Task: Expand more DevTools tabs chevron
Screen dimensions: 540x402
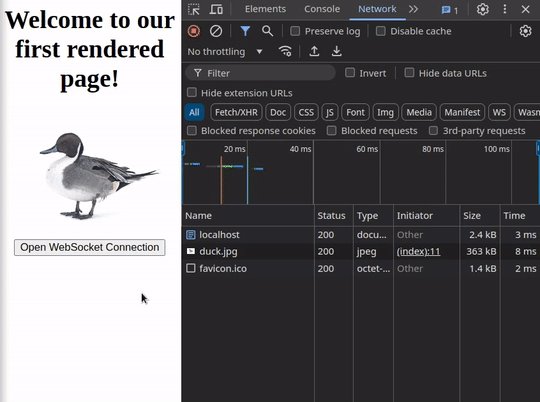Action: coord(413,9)
